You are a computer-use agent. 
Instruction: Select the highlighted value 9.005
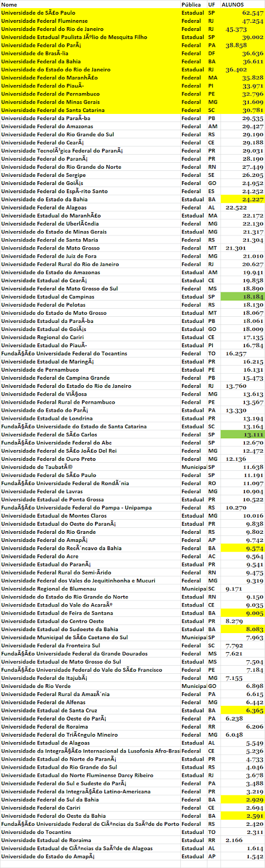point(254,614)
